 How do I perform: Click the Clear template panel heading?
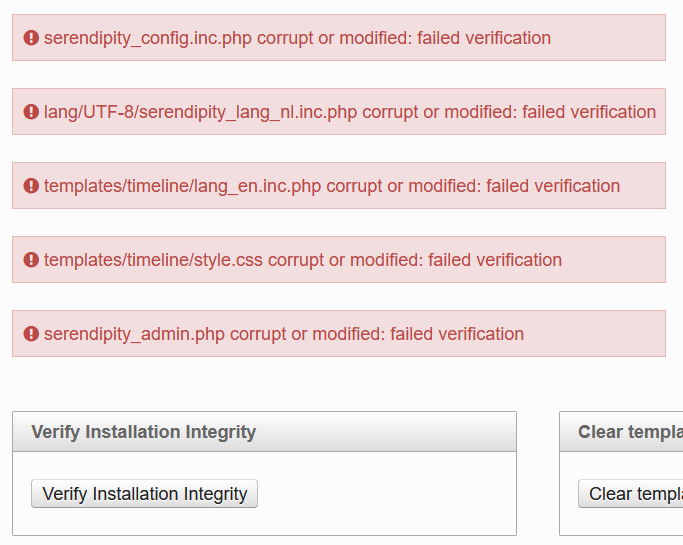click(630, 432)
